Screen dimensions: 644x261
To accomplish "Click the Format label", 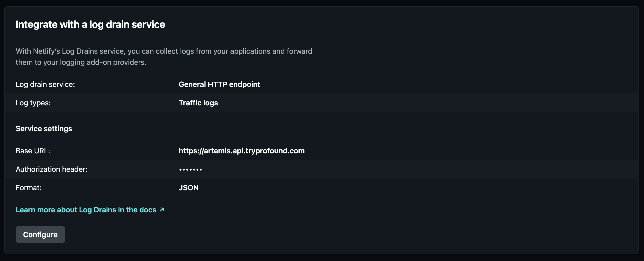I will pyautogui.click(x=29, y=188).
